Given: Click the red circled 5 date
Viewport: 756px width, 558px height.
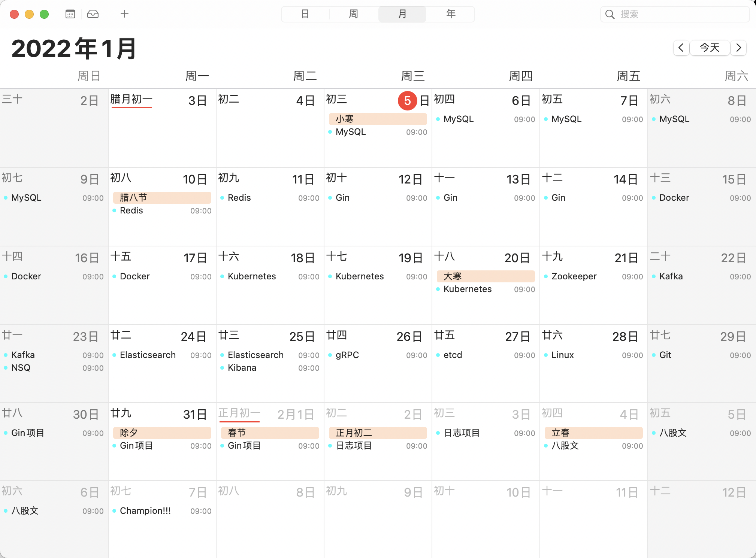Looking at the screenshot, I should point(407,101).
